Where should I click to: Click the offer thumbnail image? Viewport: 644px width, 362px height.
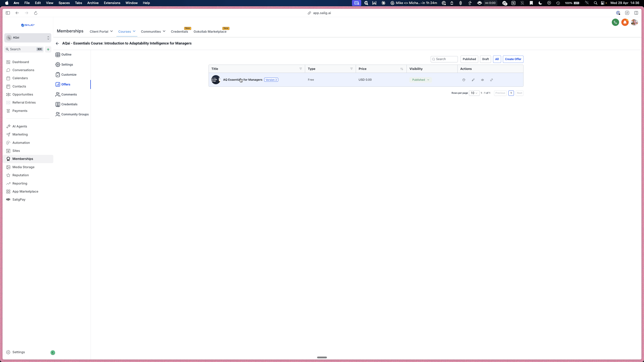pyautogui.click(x=216, y=80)
